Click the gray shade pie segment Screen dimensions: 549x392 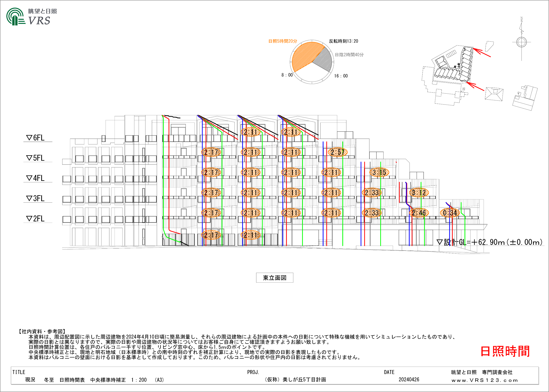(x=325, y=60)
